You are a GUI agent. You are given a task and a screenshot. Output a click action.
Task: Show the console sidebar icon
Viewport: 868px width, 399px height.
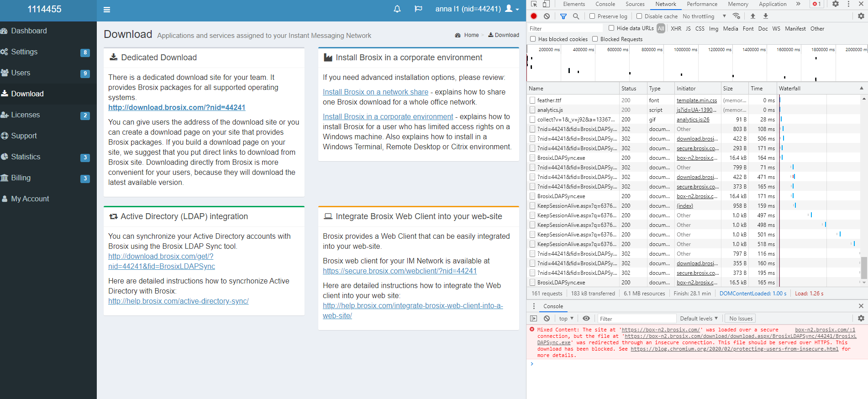click(534, 319)
